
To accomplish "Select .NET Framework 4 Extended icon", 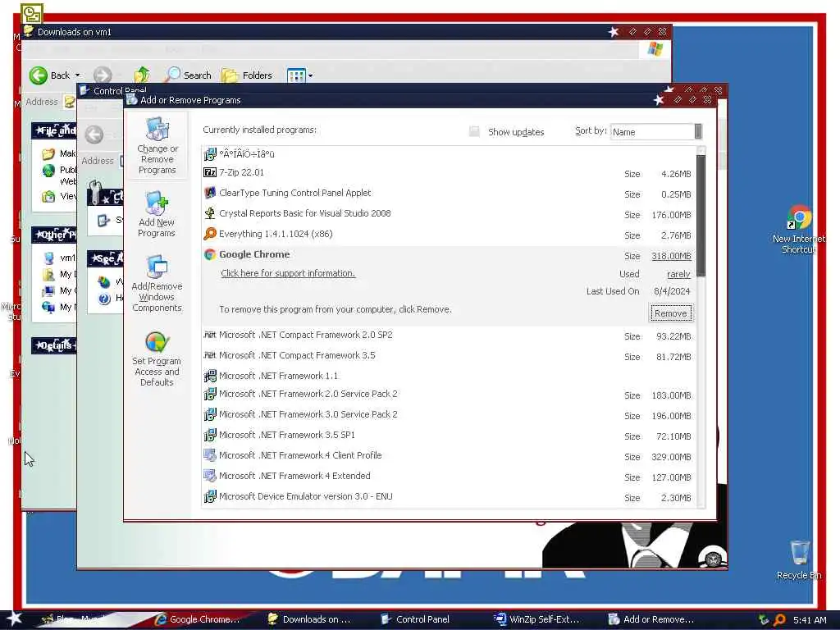I will tap(210, 476).
